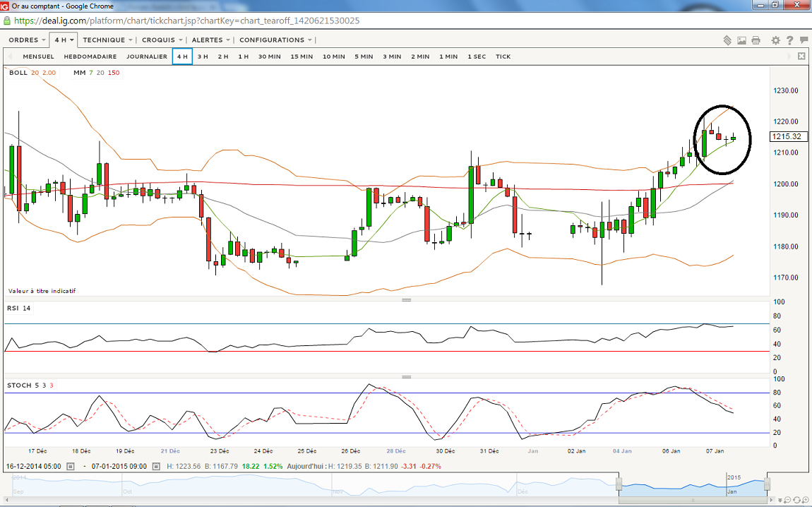Click the IG favicon in title bar
This screenshot has height=507, width=812.
[5, 6]
